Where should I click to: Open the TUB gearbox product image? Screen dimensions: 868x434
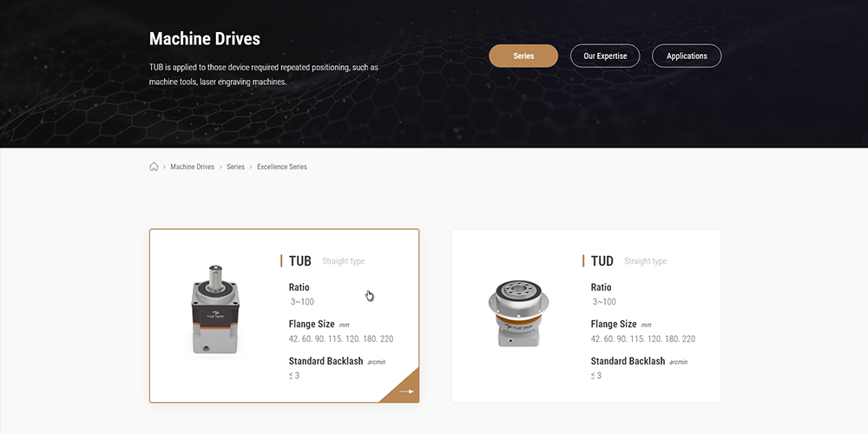coord(216,310)
